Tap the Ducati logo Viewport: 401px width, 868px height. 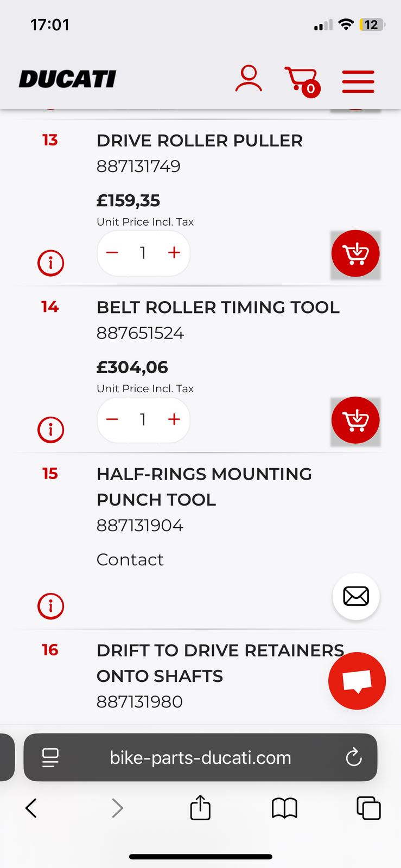tap(68, 79)
